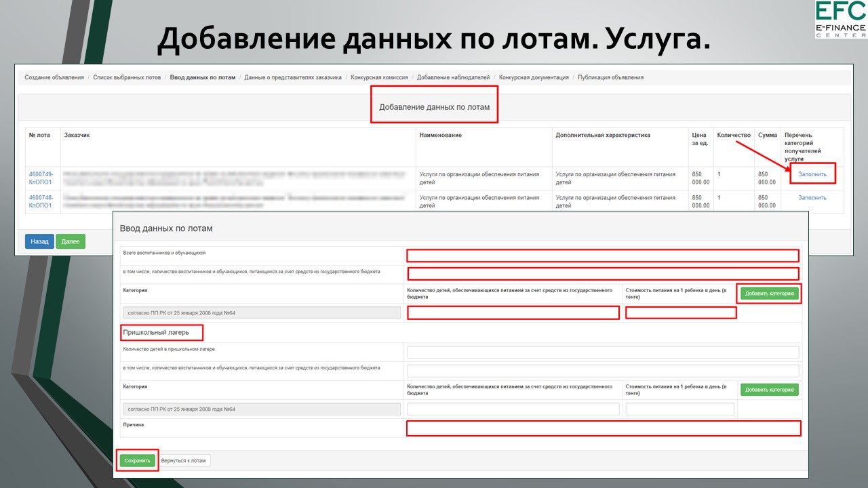Click the EFC E-Finance Center logo
Image resolution: width=868 pixels, height=488 pixels.
[841, 19]
